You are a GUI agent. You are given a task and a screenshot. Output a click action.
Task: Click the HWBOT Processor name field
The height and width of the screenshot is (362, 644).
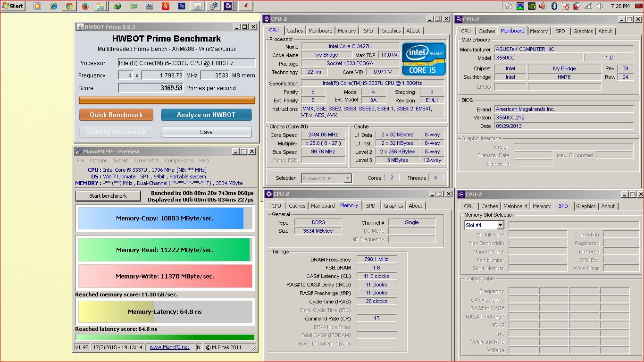(186, 63)
